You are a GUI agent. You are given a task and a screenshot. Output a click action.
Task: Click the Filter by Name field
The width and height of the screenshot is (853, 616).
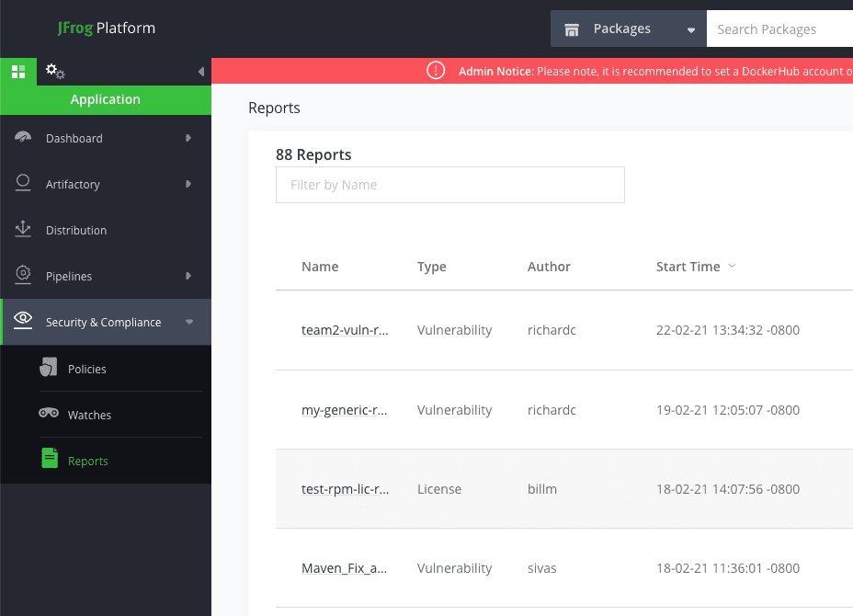click(449, 184)
